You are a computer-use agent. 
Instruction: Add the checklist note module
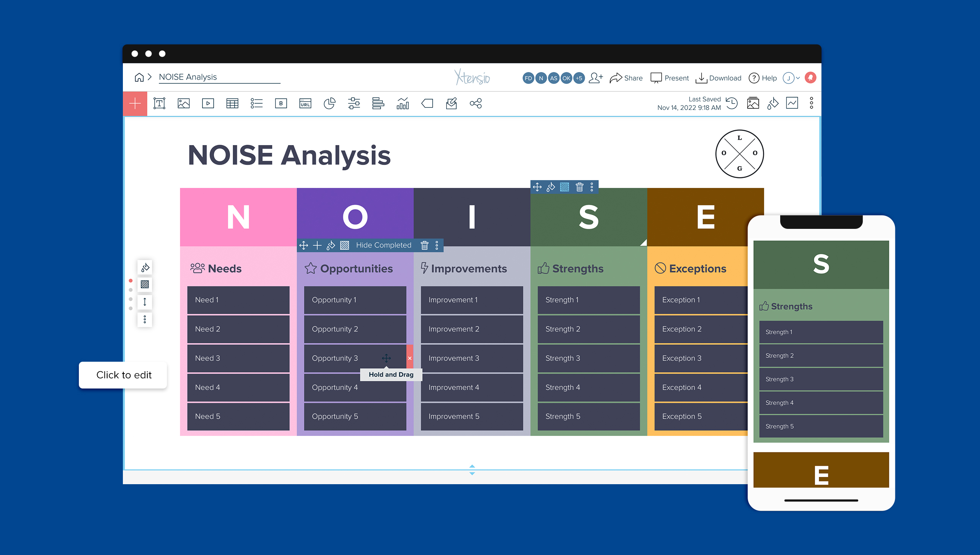coord(451,103)
